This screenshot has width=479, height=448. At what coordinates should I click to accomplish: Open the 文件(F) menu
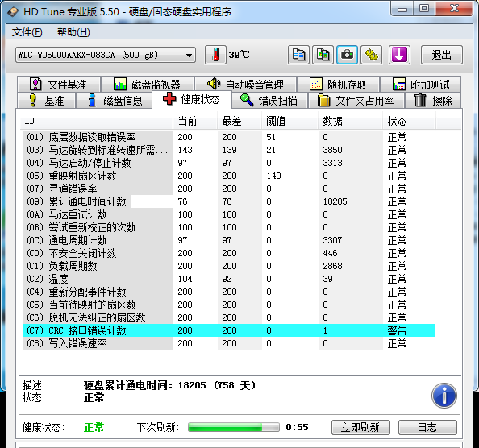click(27, 32)
